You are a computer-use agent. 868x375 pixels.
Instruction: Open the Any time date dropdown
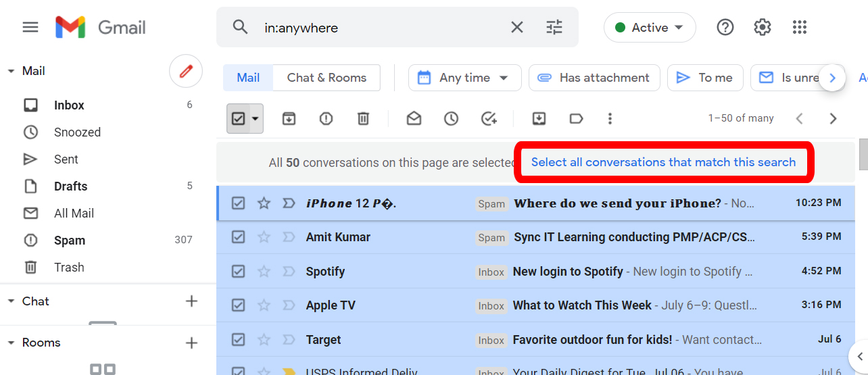464,78
